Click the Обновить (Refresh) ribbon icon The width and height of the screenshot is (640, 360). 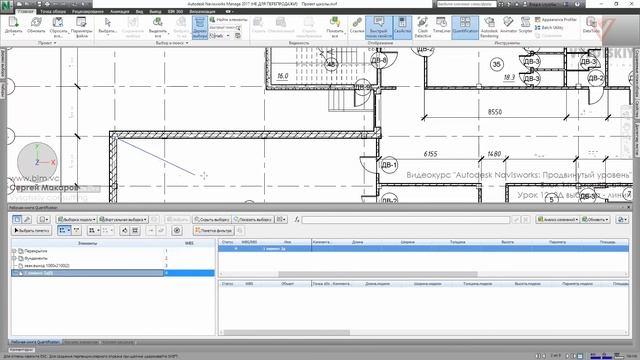pos(36,25)
